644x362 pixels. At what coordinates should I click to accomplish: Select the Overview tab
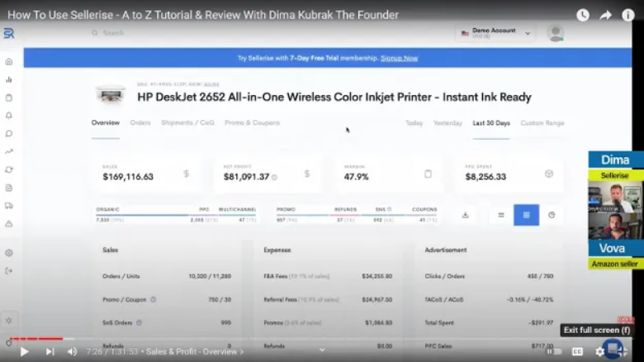[106, 122]
